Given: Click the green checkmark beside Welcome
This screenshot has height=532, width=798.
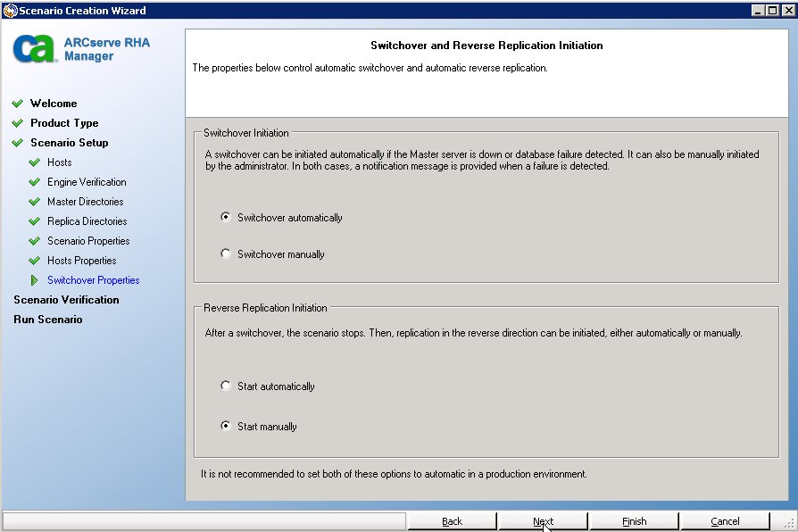Looking at the screenshot, I should [x=17, y=104].
